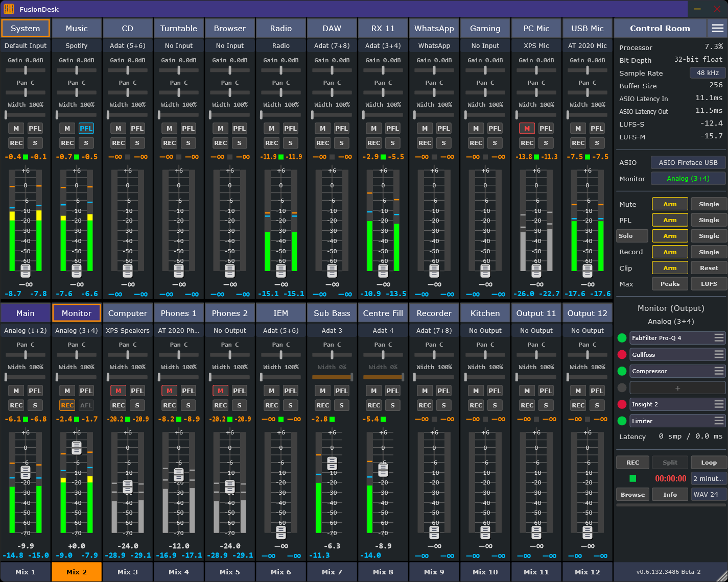Select the Turntable channel header
The height and width of the screenshot is (582, 728).
point(179,28)
